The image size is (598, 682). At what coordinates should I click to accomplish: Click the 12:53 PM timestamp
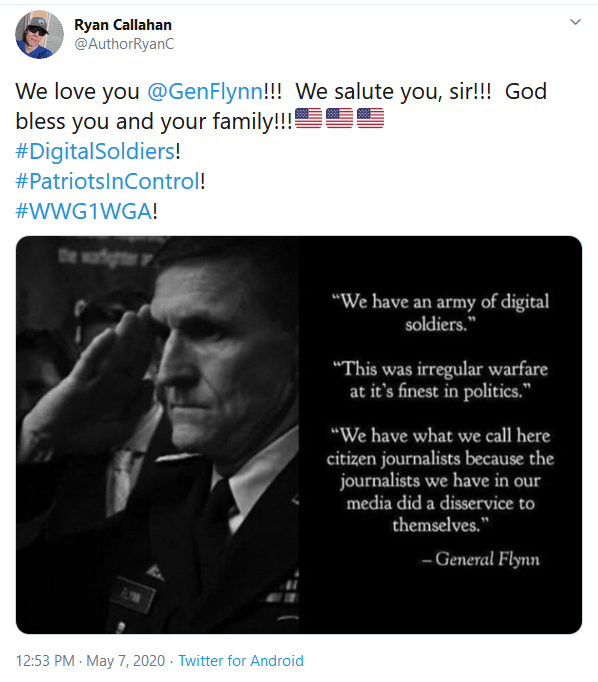pos(45,661)
